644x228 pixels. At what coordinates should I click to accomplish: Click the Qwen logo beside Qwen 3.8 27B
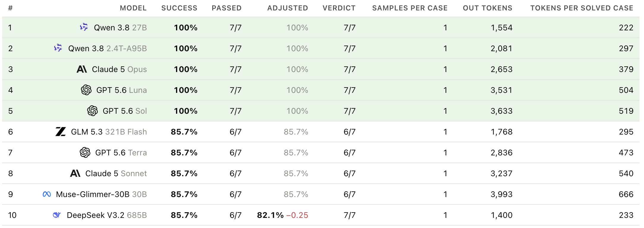coord(84,27)
